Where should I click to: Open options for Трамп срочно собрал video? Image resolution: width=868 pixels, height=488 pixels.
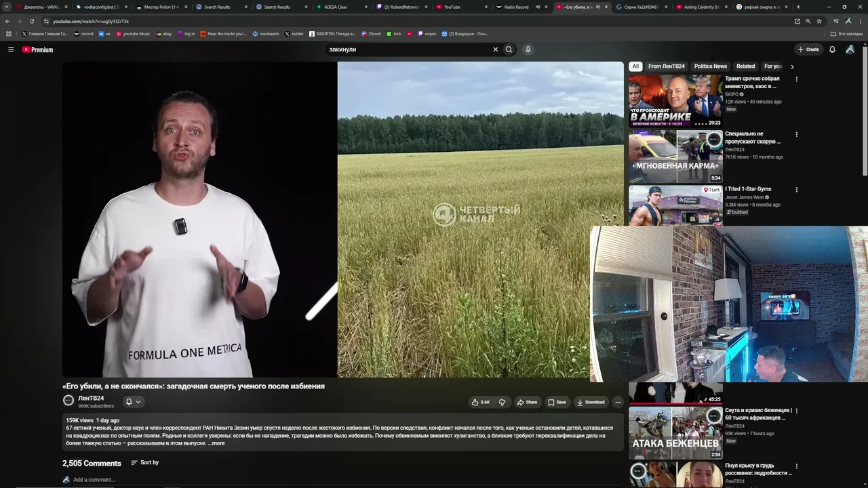coord(797,79)
